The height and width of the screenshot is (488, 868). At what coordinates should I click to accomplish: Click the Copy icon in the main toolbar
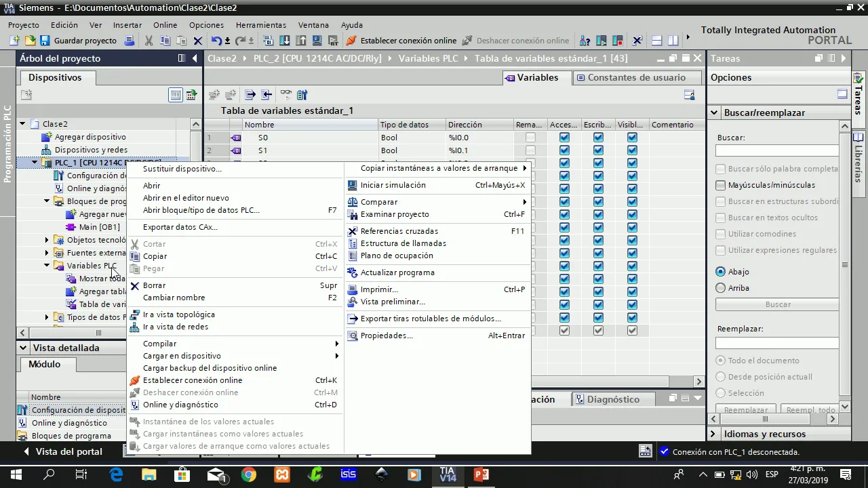click(x=165, y=41)
